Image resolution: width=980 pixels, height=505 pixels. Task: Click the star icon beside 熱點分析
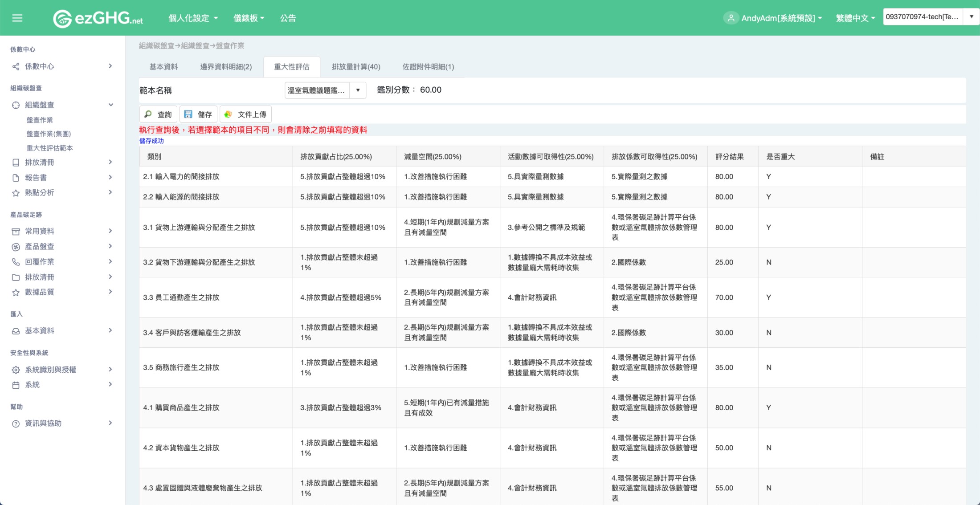click(16, 193)
